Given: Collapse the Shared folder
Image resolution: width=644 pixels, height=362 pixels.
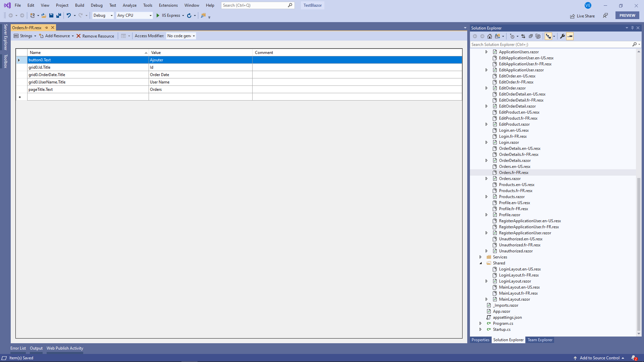Looking at the screenshot, I should pyautogui.click(x=480, y=263).
